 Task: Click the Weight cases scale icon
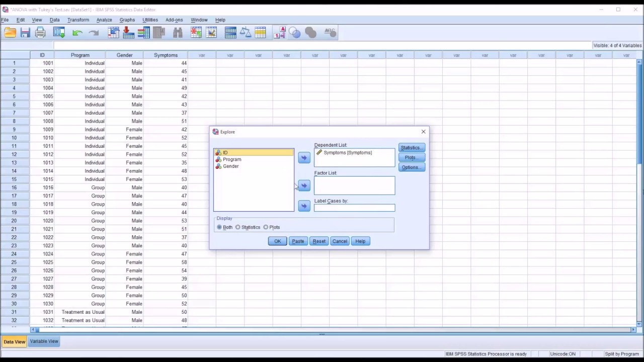(x=246, y=33)
